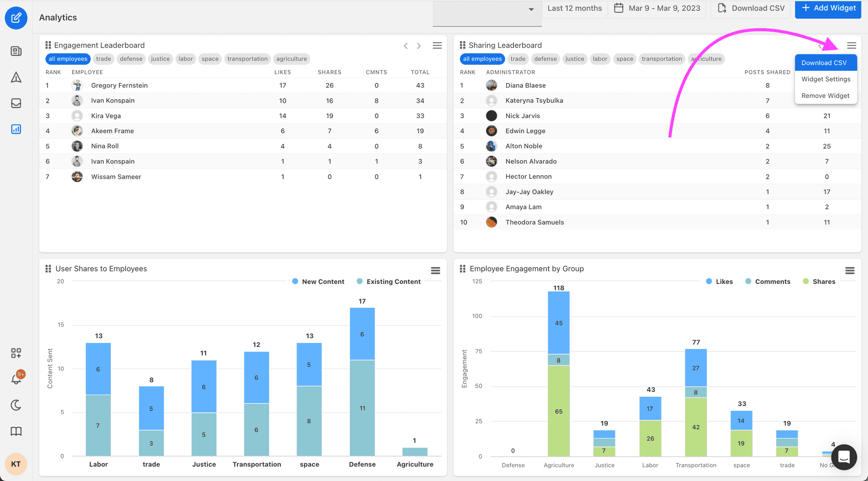
Task: Select labor filter in Engagement Leaderboard
Action: click(x=186, y=59)
